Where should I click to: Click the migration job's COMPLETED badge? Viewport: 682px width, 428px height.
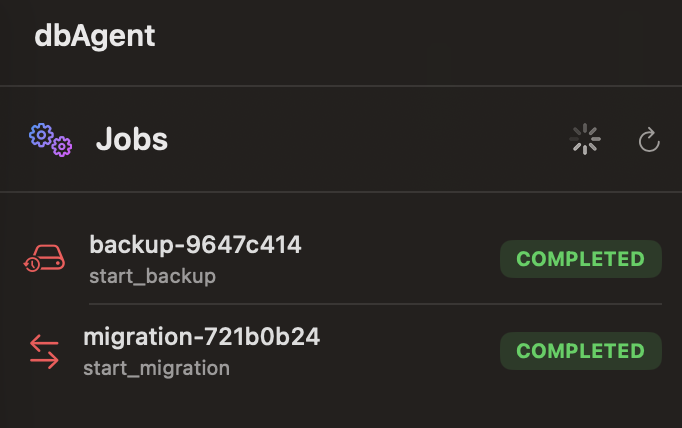pos(580,351)
